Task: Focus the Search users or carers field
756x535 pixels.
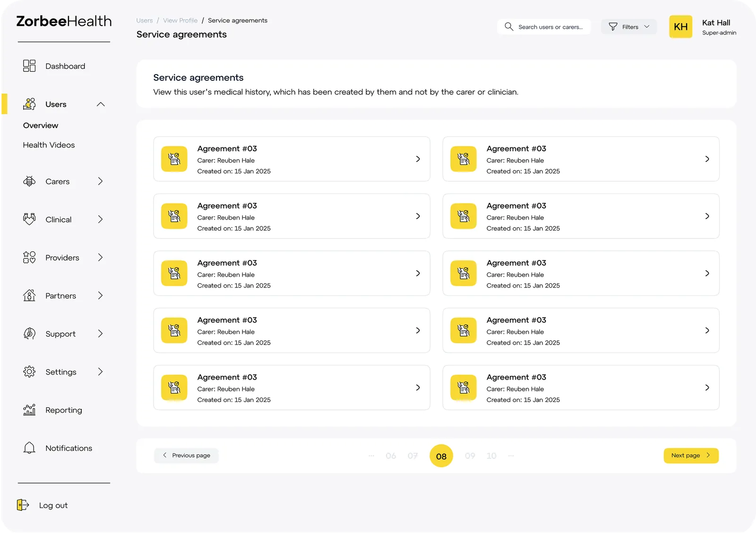Action: click(544, 27)
